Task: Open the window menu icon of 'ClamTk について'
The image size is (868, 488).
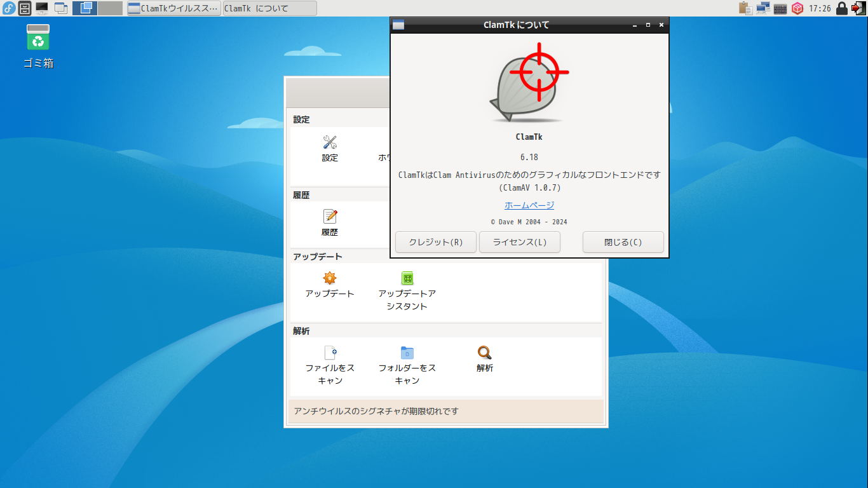Action: (398, 25)
